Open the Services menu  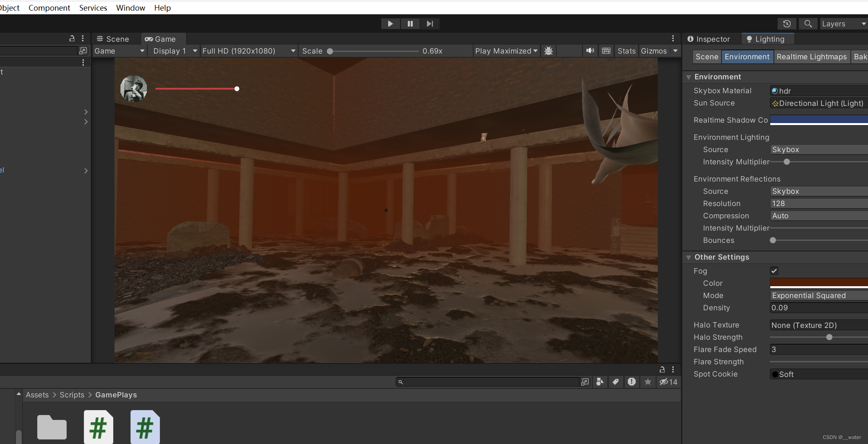[x=93, y=8]
